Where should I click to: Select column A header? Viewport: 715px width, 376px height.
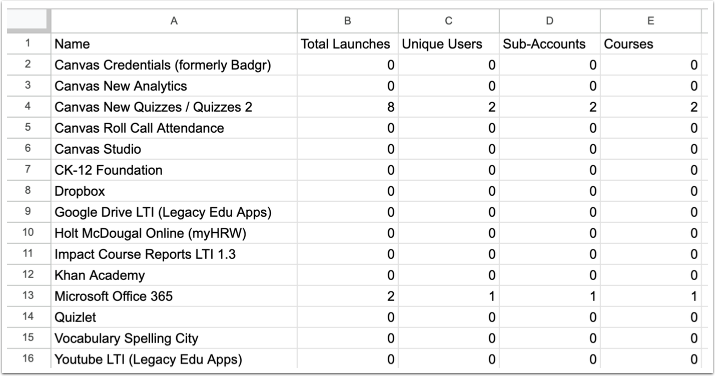pyautogui.click(x=174, y=21)
